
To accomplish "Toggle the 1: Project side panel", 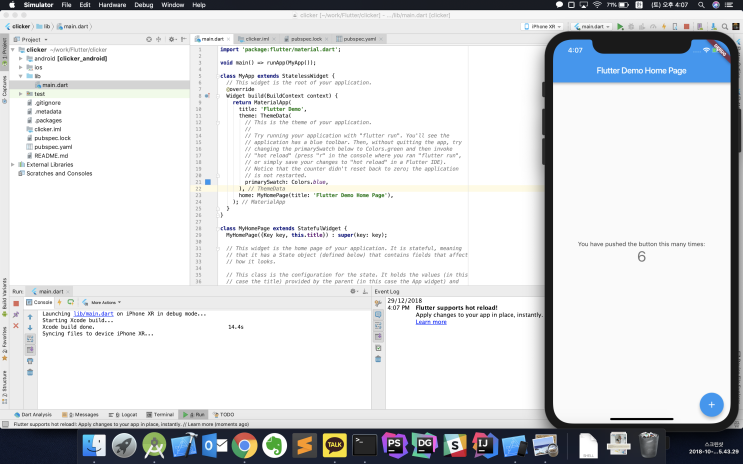I will click(x=4, y=47).
